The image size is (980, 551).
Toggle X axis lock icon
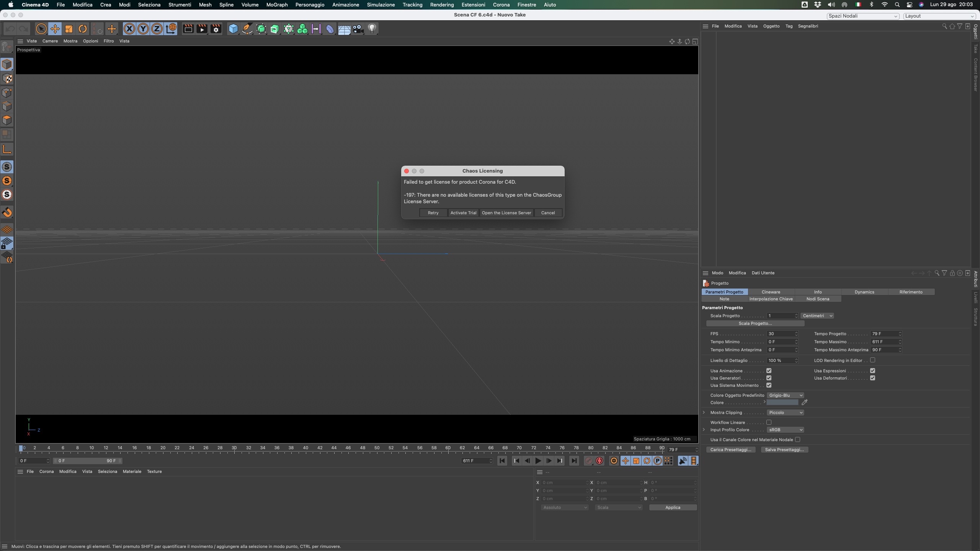[x=129, y=29]
